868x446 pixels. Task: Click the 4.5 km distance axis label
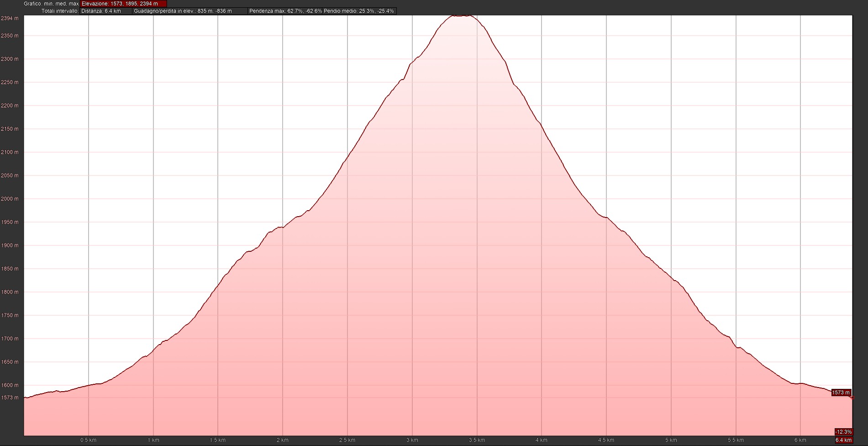pos(606,440)
